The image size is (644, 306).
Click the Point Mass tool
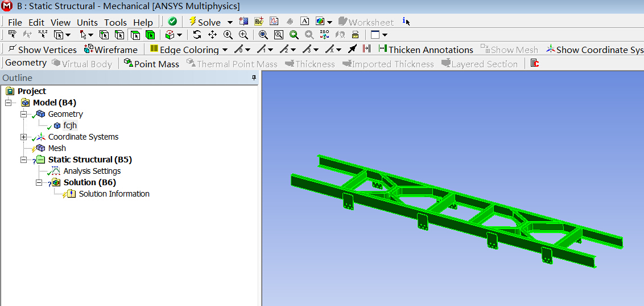[151, 64]
